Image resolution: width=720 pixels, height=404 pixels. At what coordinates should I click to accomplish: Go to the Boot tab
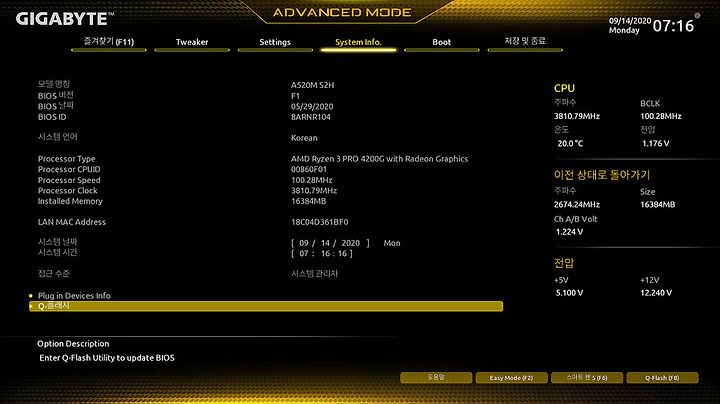pos(442,42)
